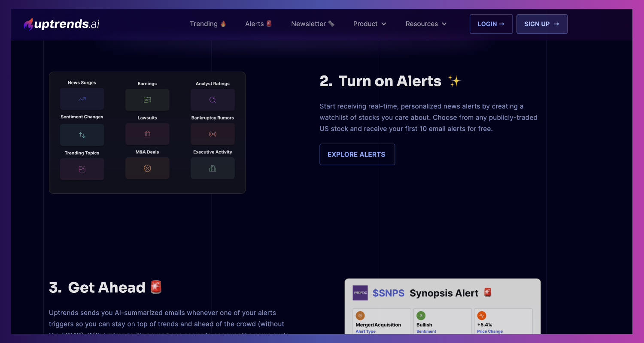The width and height of the screenshot is (644, 343).
Task: Click the Bankruptcy Rumors icon
Action: tap(213, 134)
